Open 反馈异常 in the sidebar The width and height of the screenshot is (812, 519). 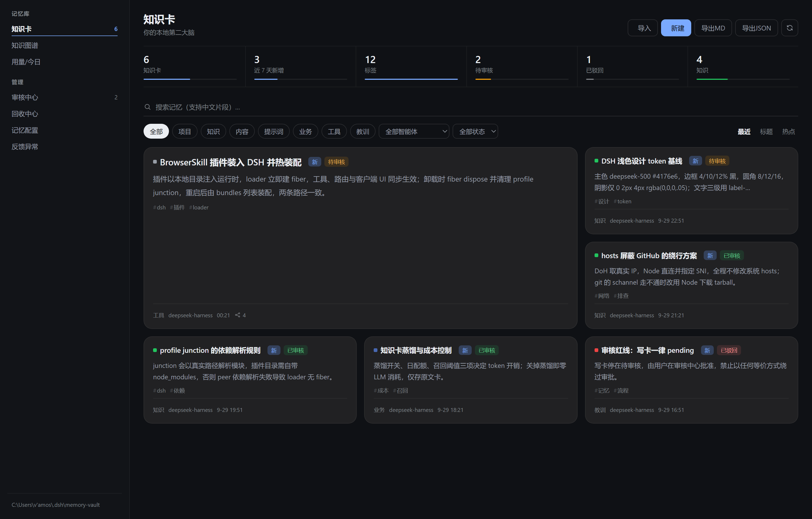(x=64, y=147)
